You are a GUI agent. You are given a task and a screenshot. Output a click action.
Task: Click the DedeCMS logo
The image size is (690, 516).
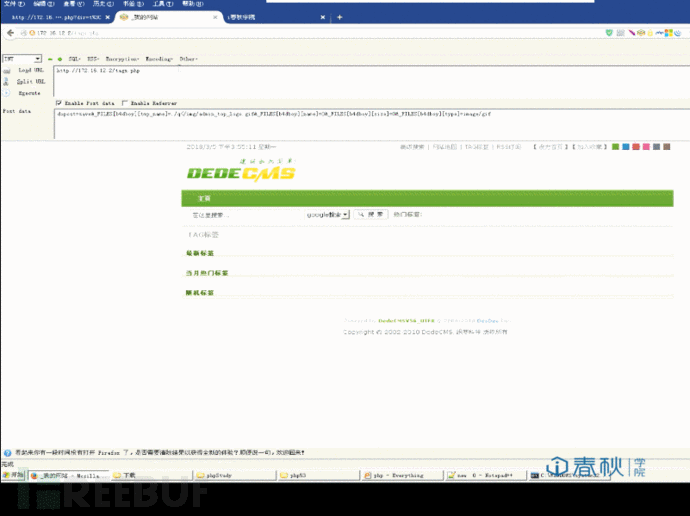pos(241,169)
